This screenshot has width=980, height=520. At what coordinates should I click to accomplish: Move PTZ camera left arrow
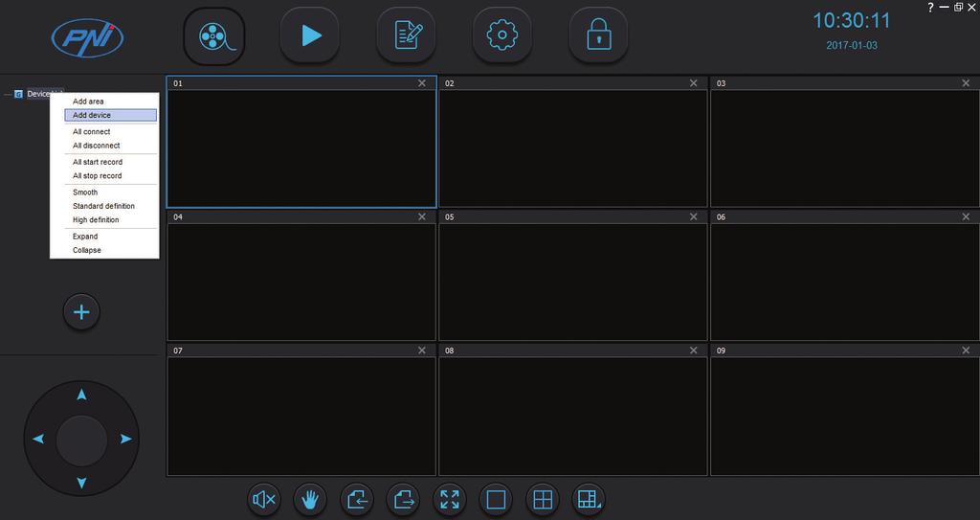[x=38, y=439]
